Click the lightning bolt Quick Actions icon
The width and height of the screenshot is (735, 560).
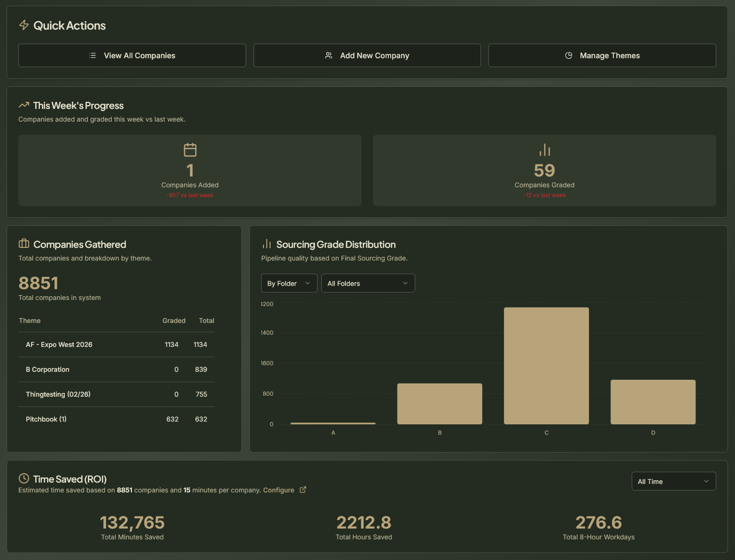click(x=23, y=25)
